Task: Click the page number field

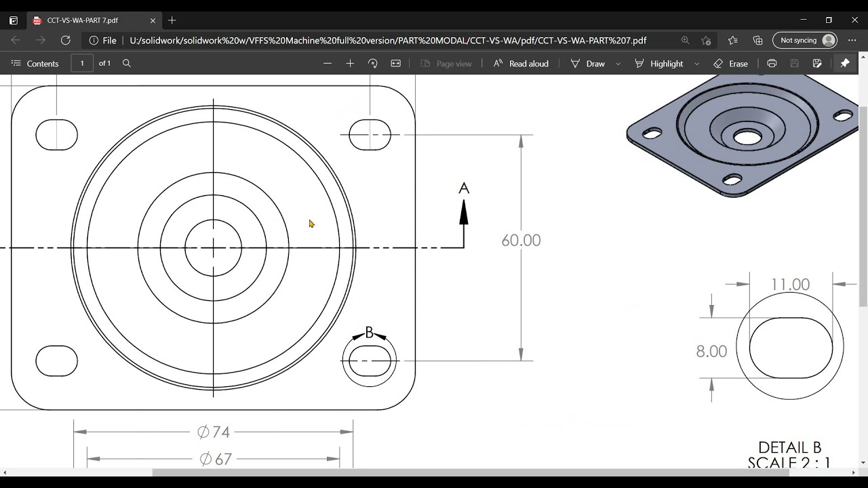Action: tap(82, 64)
